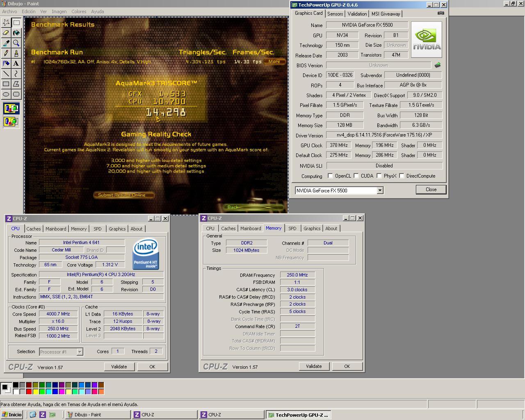This screenshot has height=420, width=525.
Task: Click the DRAM Frequency 250.0 MHz field
Action: pyautogui.click(x=297, y=275)
